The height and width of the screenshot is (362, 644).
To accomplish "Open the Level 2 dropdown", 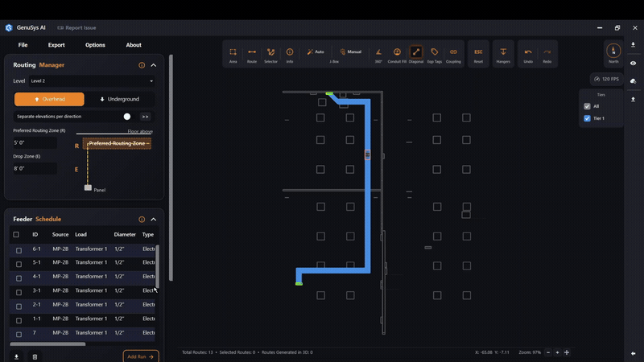I will [92, 81].
